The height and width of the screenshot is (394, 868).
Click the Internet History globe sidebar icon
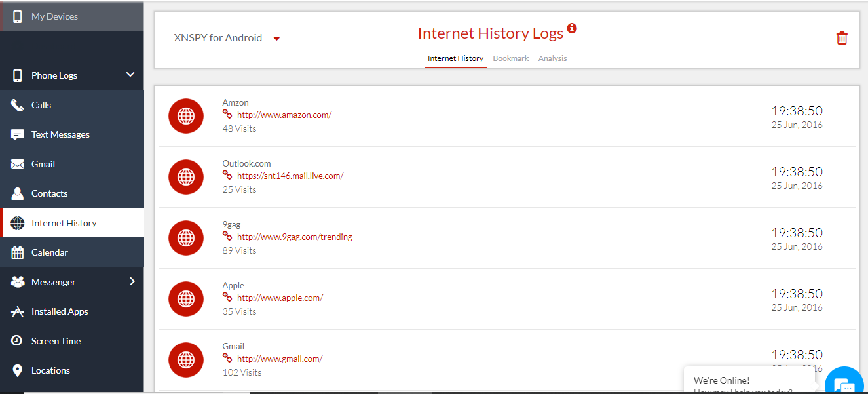tap(18, 223)
